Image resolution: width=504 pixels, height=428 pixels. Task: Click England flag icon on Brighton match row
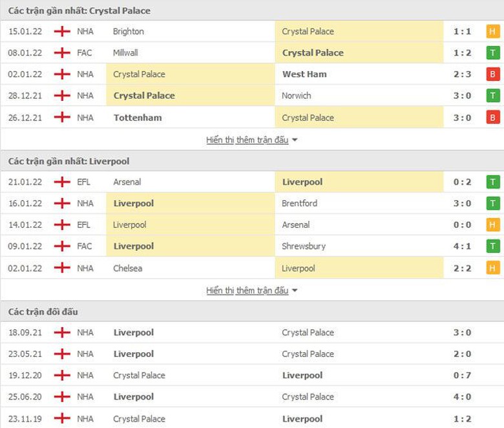[62, 31]
